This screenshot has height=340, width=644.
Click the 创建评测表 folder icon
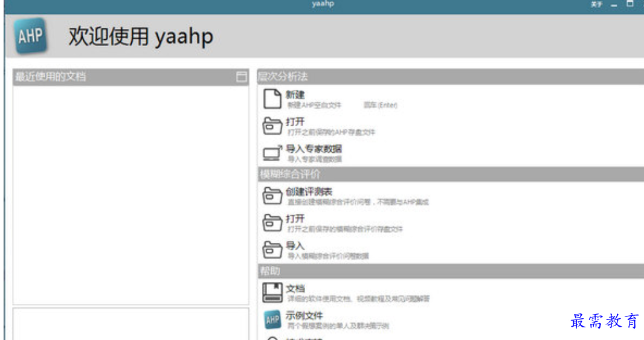coord(272,196)
